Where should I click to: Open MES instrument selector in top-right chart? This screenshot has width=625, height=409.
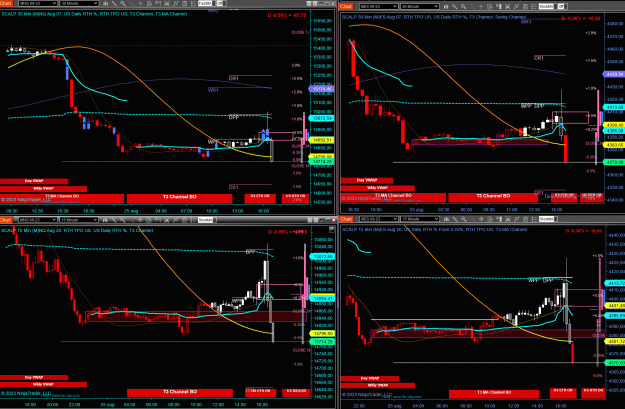tap(378, 6)
